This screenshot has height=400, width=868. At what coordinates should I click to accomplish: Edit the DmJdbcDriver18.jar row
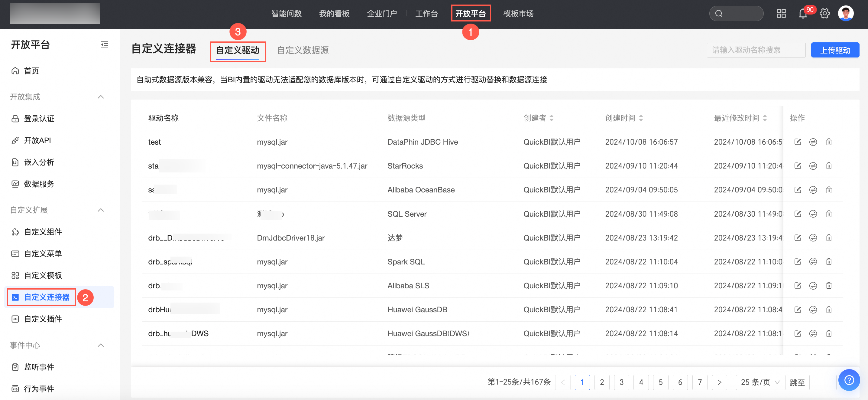click(798, 238)
